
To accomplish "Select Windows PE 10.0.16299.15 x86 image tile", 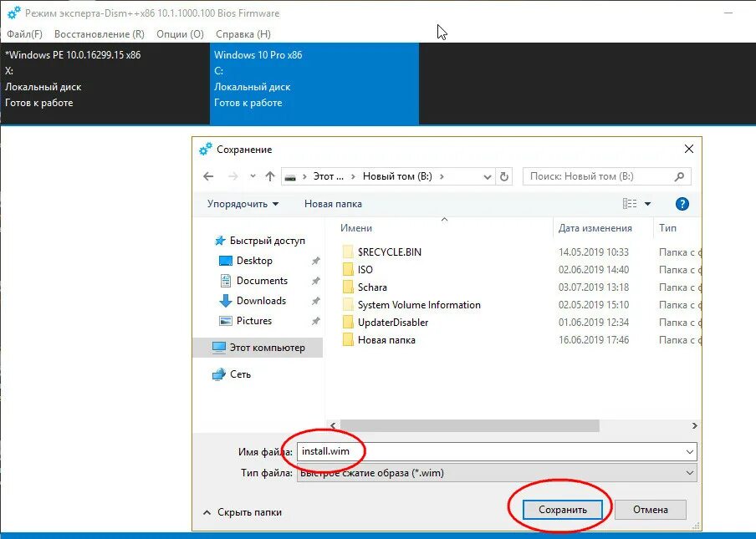I will pyautogui.click(x=105, y=84).
